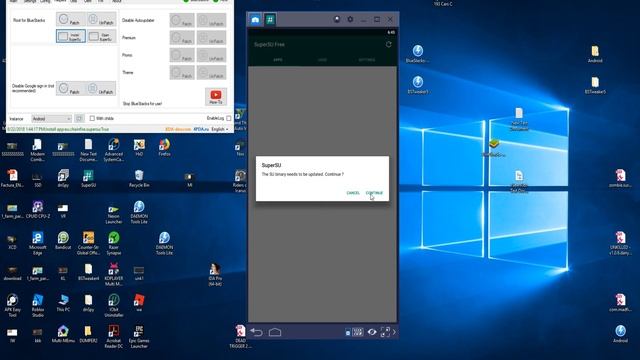This screenshot has height=360, width=640.
Task: Open the Recycle Bin icon
Action: pyautogui.click(x=139, y=178)
